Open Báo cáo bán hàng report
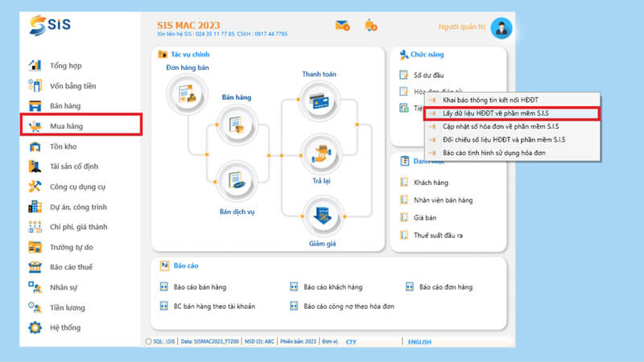 [x=200, y=287]
